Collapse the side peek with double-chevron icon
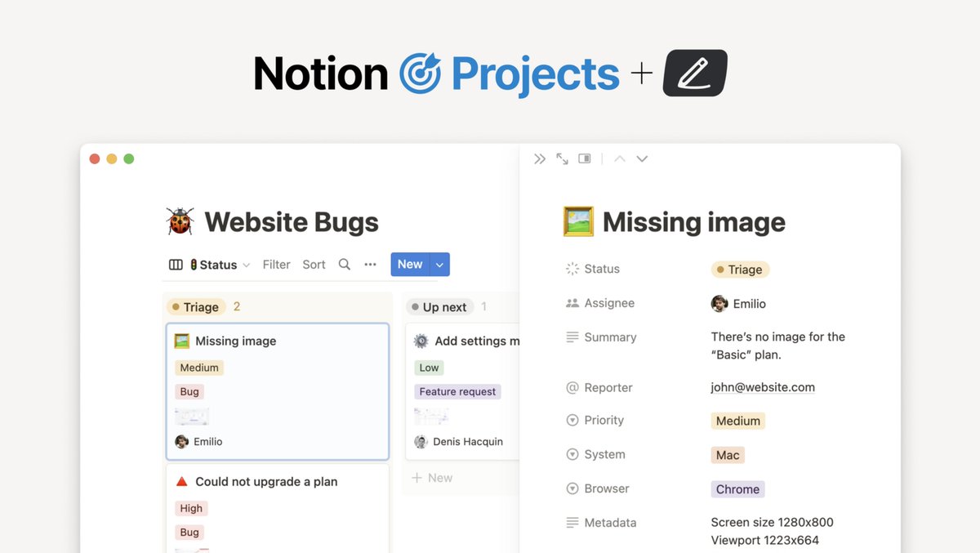Image resolution: width=980 pixels, height=553 pixels. (x=540, y=158)
